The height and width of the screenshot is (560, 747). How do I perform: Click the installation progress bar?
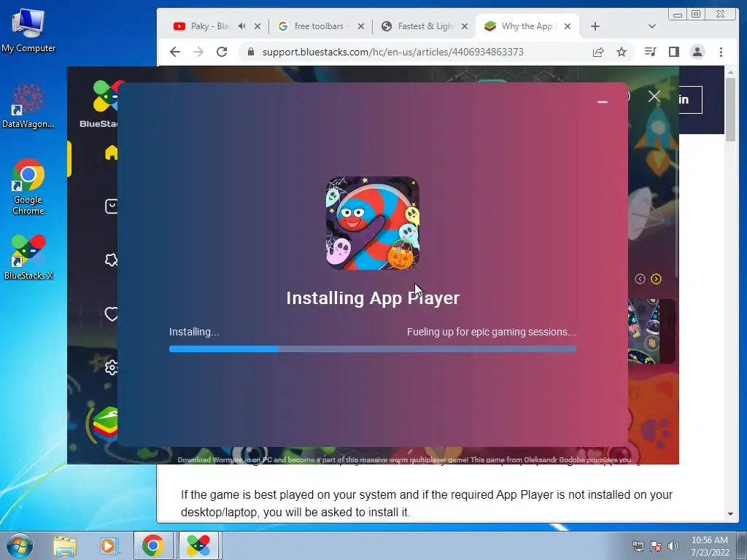pos(373,349)
